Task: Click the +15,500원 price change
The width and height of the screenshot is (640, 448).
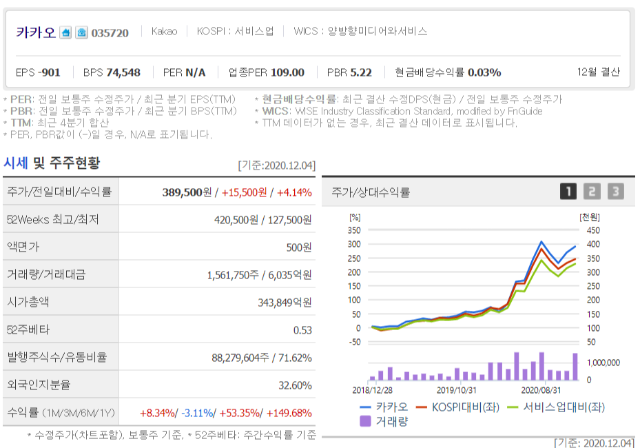Action: 244,192
